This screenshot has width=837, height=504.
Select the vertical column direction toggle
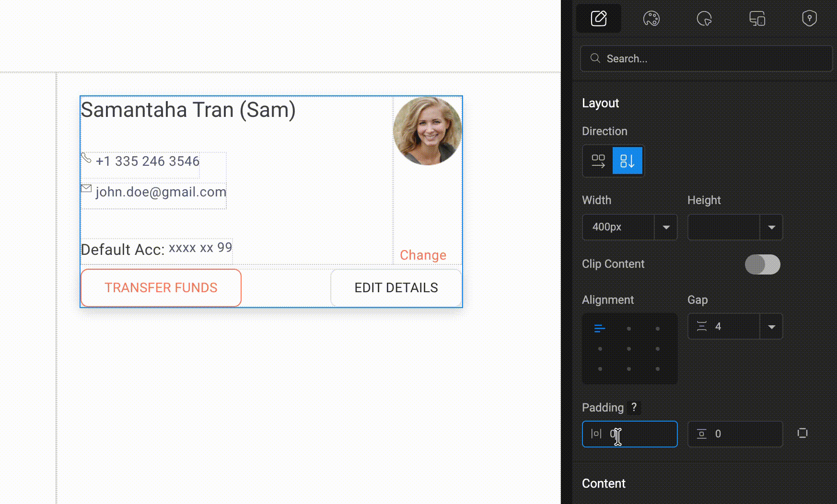628,161
